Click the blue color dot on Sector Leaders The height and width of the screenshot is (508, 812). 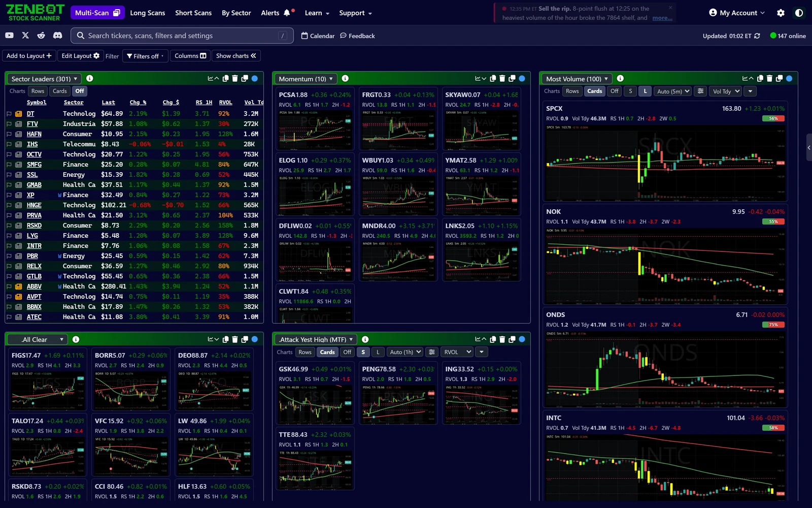pos(255,78)
